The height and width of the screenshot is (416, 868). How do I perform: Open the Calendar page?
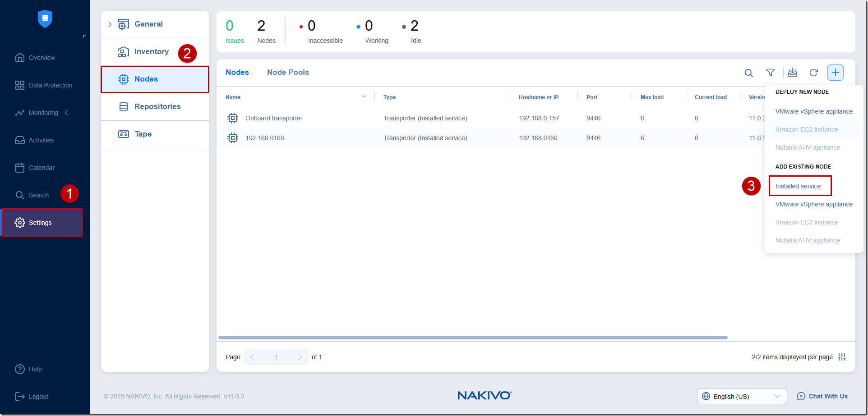pos(35,168)
